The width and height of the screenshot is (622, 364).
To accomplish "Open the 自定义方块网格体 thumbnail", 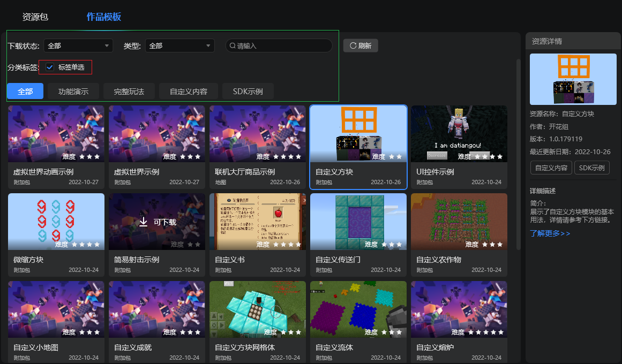I will pos(258,309).
